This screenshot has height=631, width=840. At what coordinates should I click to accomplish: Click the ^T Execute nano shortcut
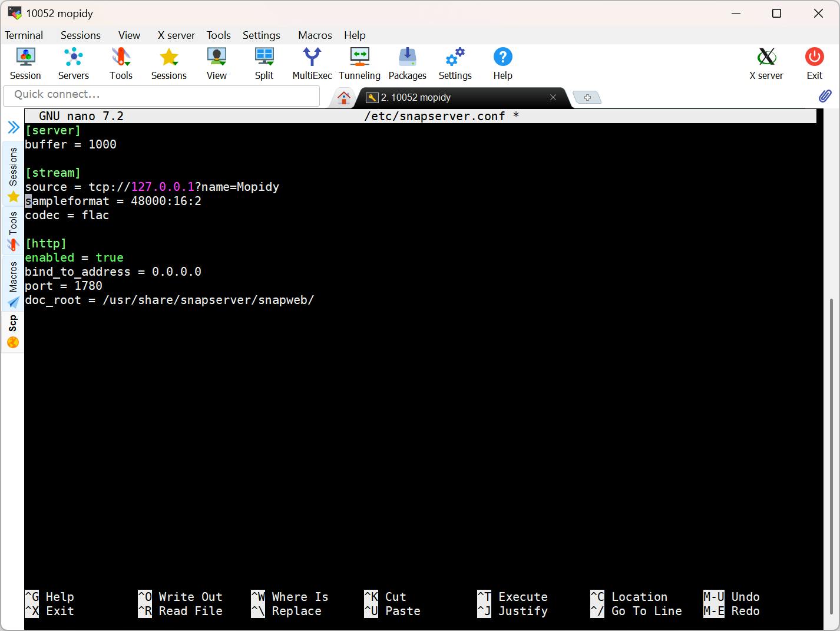(512, 597)
